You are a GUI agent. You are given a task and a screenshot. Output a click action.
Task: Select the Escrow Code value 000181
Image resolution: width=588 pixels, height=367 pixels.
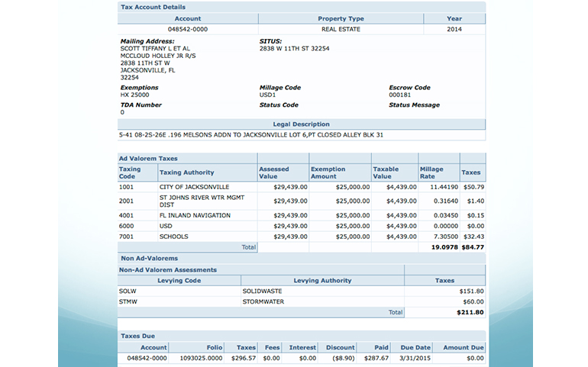(401, 95)
